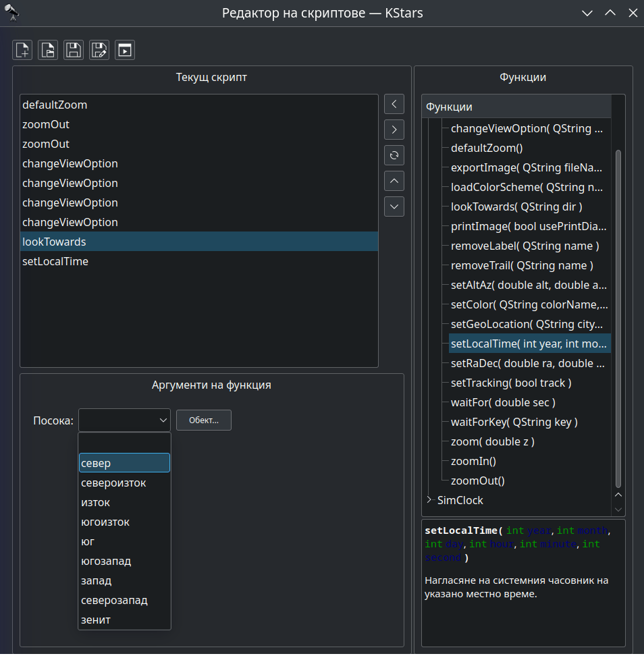Select setTracking( bool track ) in functions tree
Screen dimensions: 644x656
point(510,383)
